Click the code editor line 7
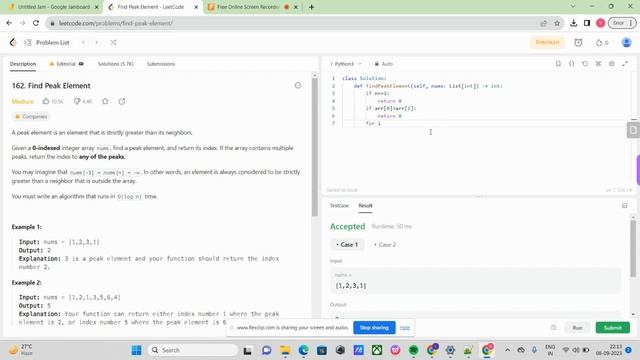The height and width of the screenshot is (360, 640). coord(486,123)
